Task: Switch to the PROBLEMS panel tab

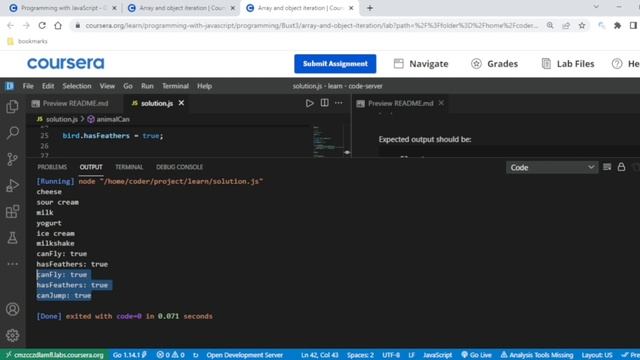Action: (52, 167)
